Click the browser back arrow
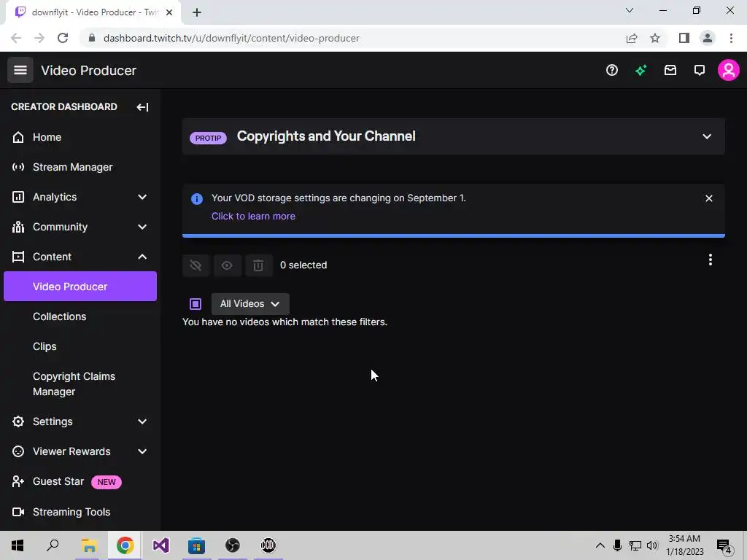The width and height of the screenshot is (747, 560). point(16,38)
